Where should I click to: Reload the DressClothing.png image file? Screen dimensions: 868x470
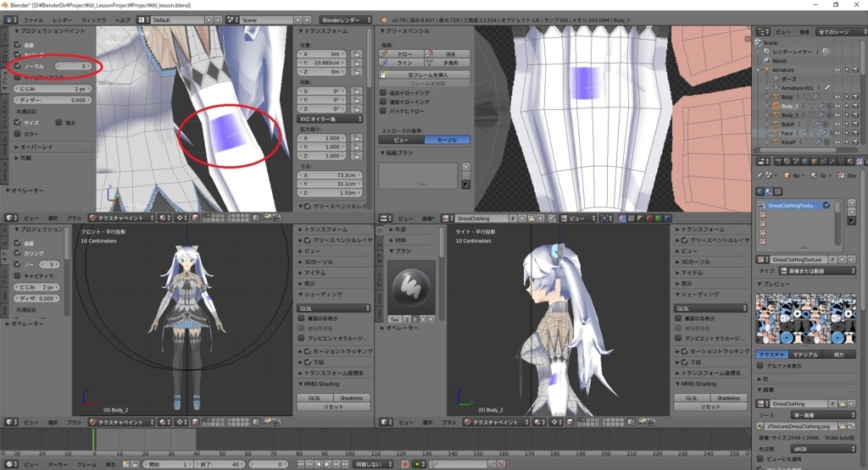pos(851,426)
